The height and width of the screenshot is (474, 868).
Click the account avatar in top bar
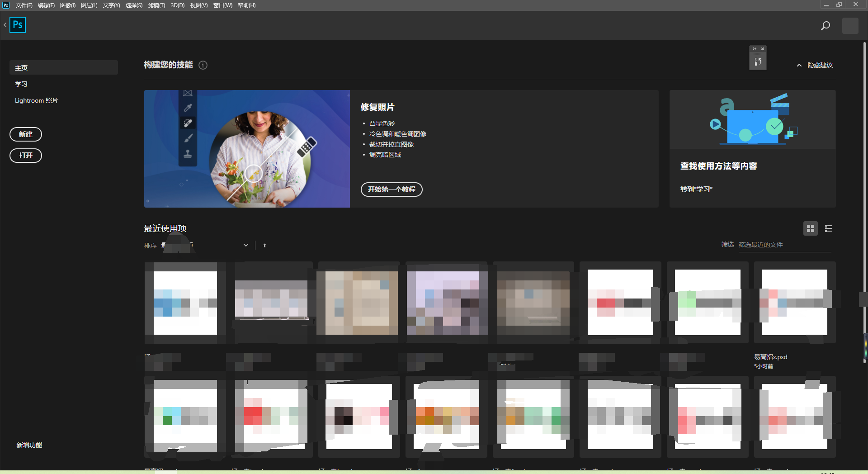tap(850, 26)
